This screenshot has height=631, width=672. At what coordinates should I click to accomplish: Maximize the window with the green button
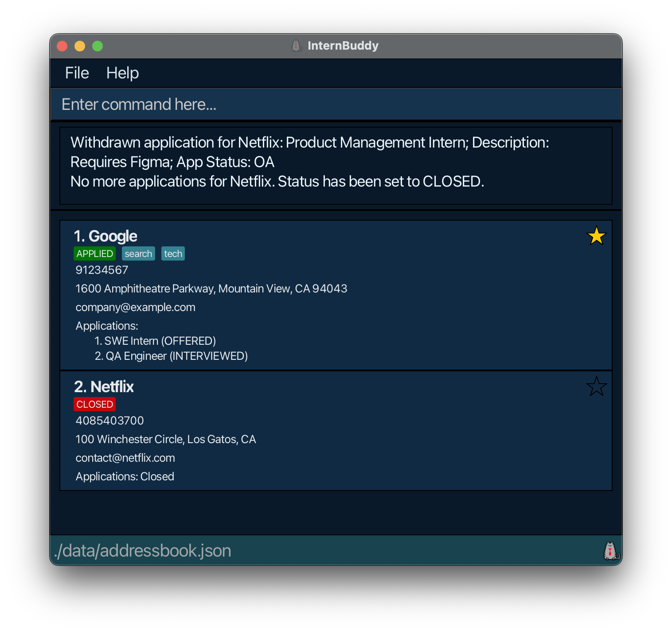[98, 46]
